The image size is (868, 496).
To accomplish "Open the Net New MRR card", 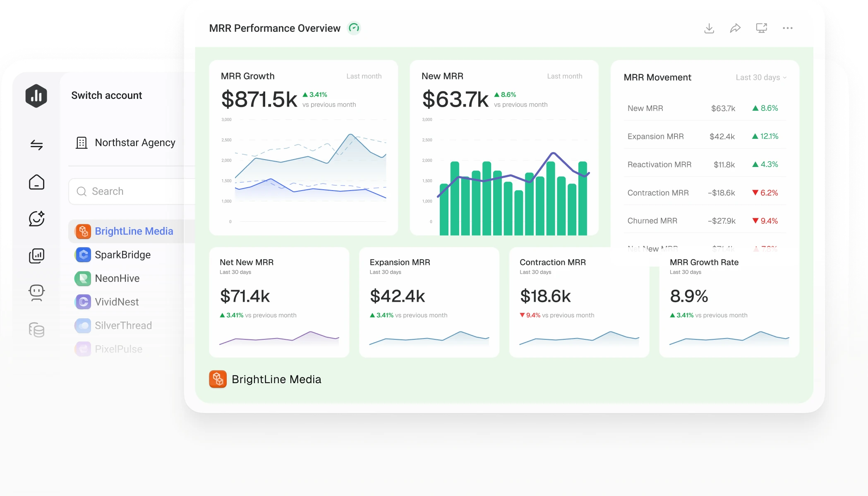I will coord(279,302).
